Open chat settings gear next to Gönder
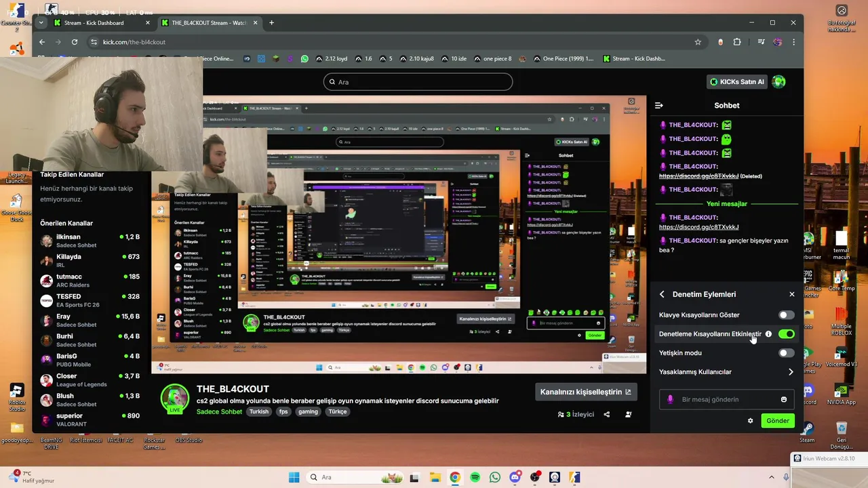The width and height of the screenshot is (868, 488). point(750,421)
